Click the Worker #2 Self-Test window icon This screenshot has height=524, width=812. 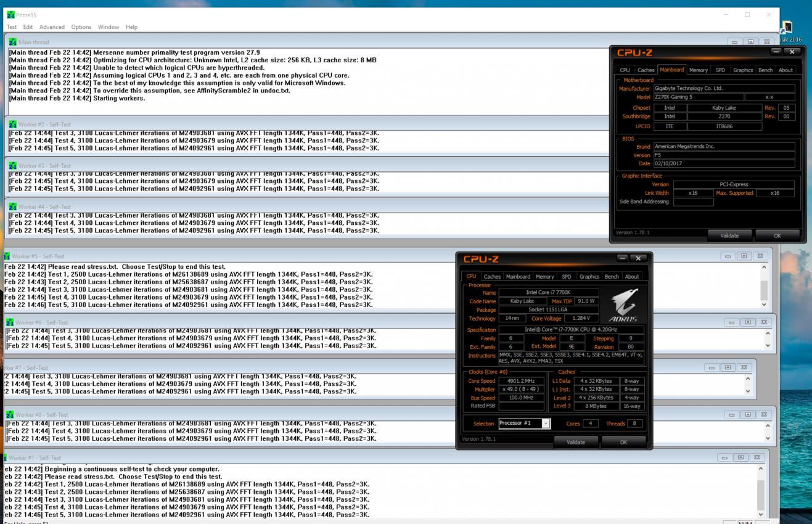[12, 124]
